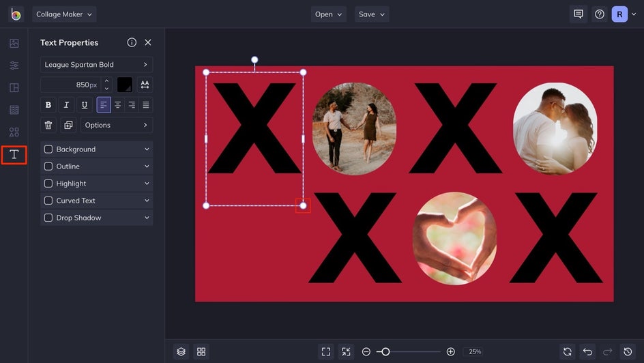Click the rotation handle above selected X
The height and width of the screenshot is (363, 644).
click(x=254, y=60)
